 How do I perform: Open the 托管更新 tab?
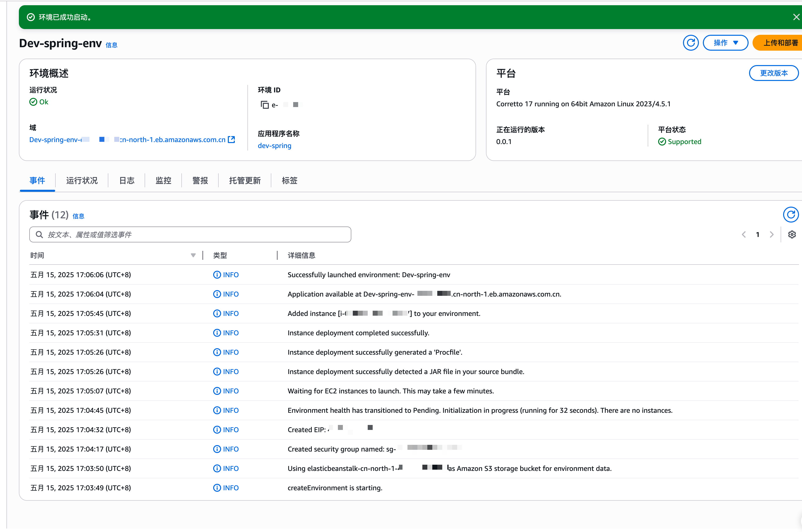point(245,181)
